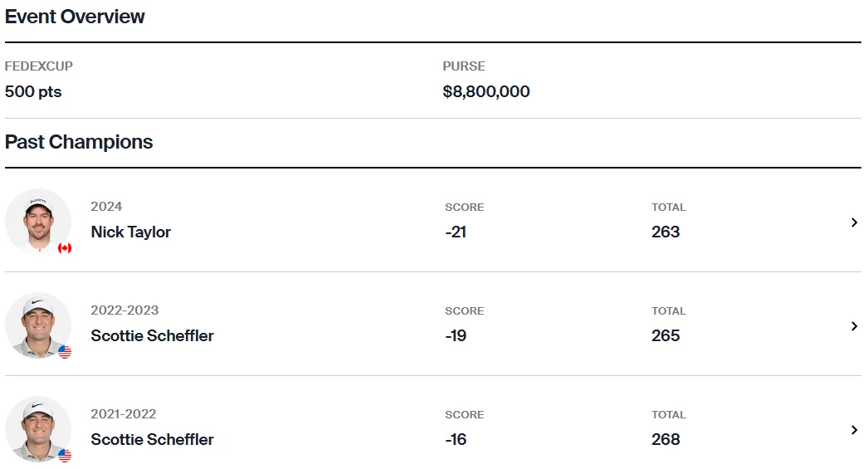Open the Scottie Scheffler 2022-2023 name link
Image resolution: width=868 pixels, height=469 pixels.
coord(152,335)
